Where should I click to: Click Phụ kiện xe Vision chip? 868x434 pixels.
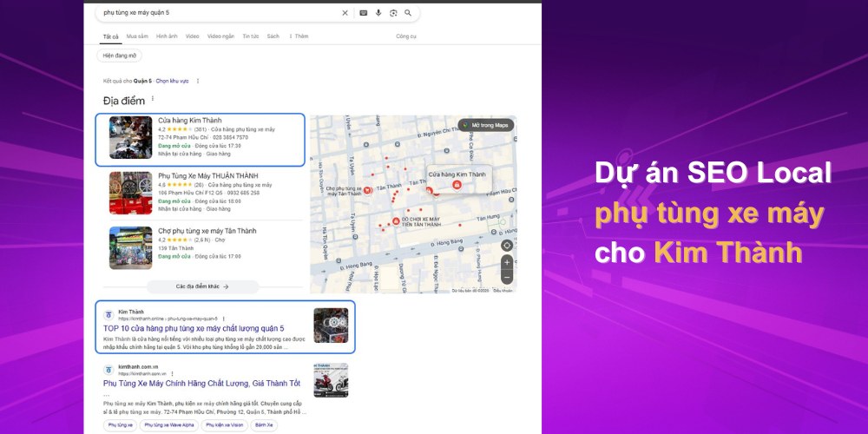pyautogui.click(x=224, y=425)
